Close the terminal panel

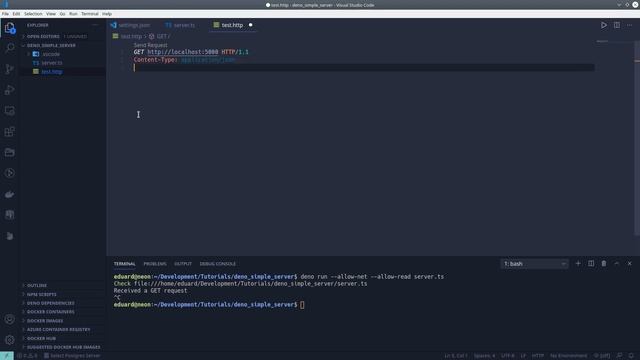click(629, 264)
